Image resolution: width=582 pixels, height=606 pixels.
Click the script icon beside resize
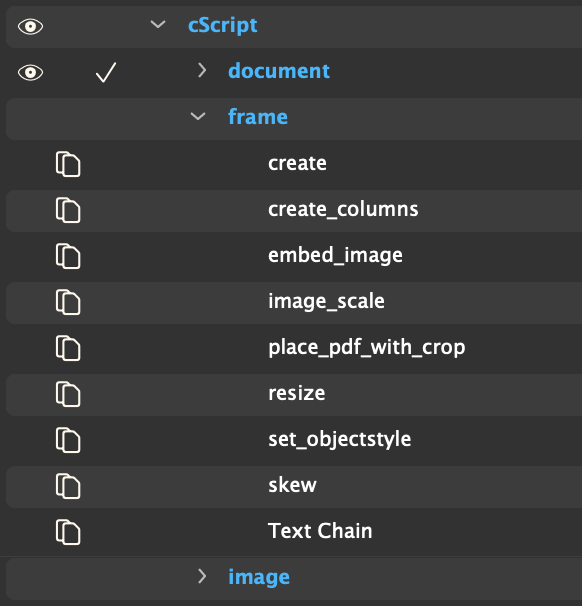pos(68,394)
